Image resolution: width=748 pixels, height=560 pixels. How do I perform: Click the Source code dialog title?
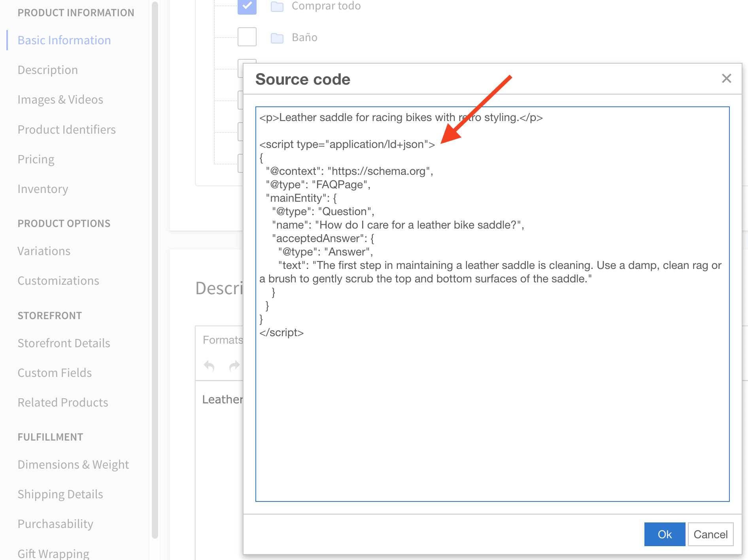[x=303, y=79]
